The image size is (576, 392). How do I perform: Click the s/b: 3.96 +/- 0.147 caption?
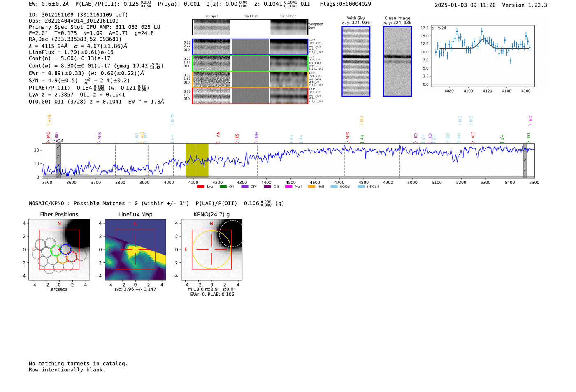(x=135, y=290)
